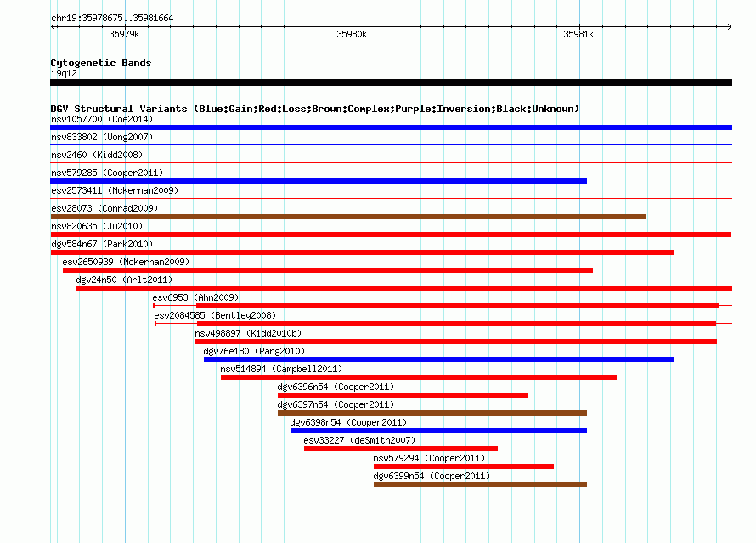Click the 19q12 band label

[64, 73]
